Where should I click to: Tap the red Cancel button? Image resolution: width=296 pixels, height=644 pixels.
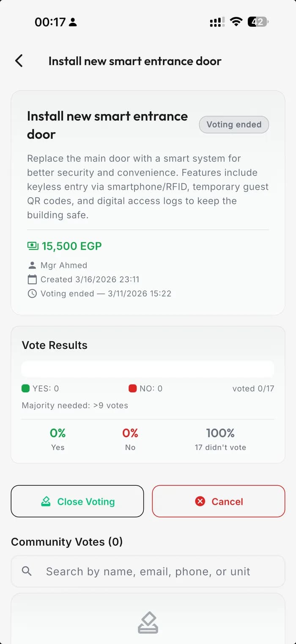(x=219, y=501)
